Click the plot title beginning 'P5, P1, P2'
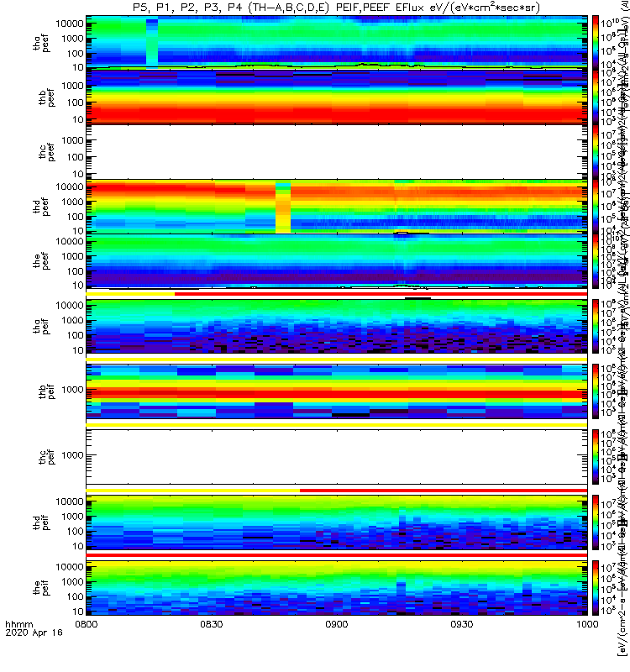630x672 pixels. (x=337, y=8)
